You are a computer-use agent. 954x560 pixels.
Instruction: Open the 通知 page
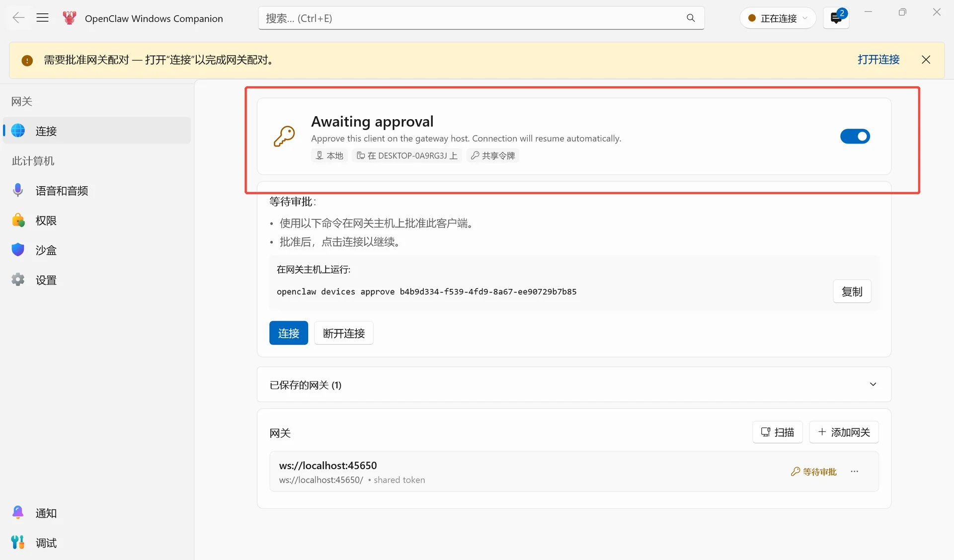(97, 513)
